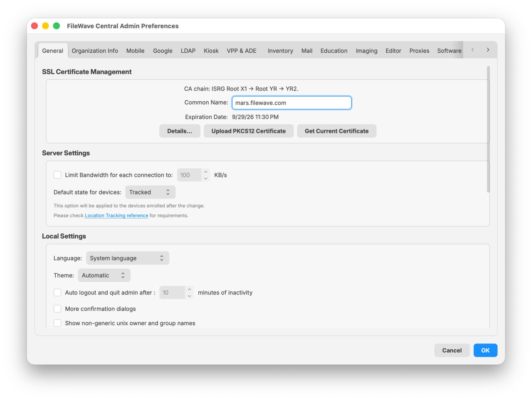Decrease bandwidth limit with down stepper arrow
The height and width of the screenshot is (400, 532).
(206, 178)
